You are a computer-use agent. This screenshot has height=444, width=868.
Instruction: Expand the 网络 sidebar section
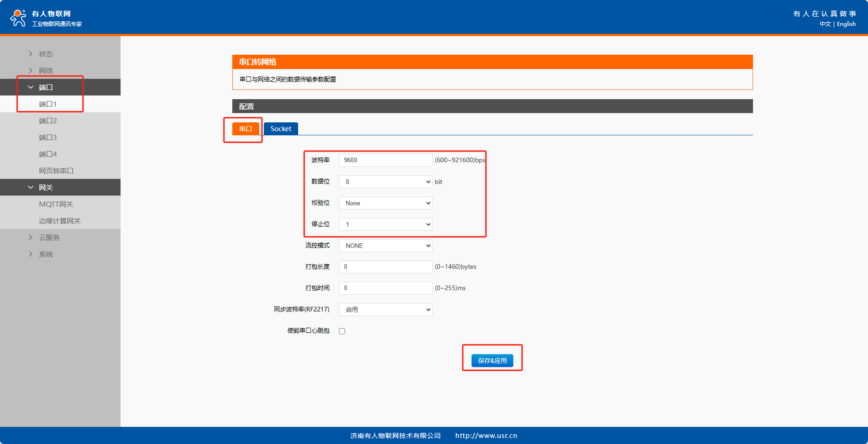(45, 70)
